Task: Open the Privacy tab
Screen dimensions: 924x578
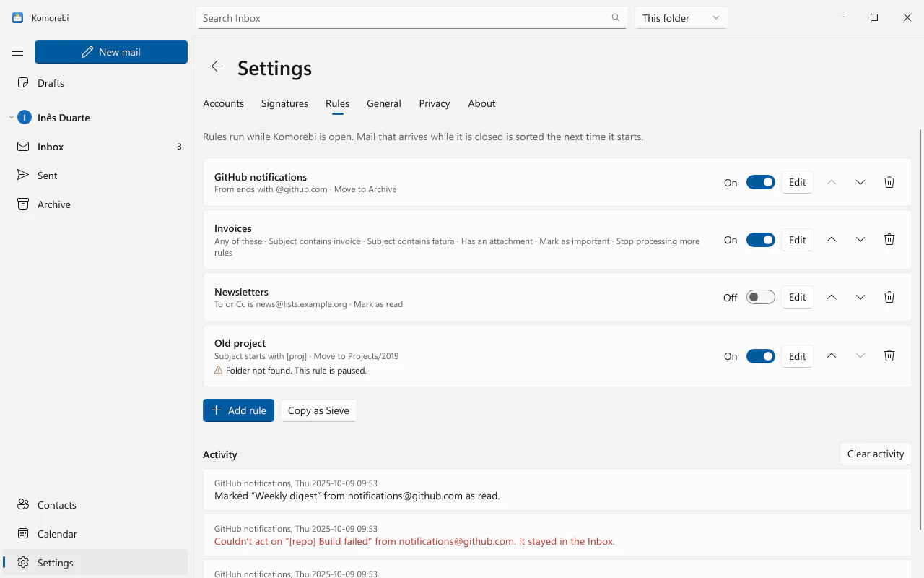Action: pyautogui.click(x=435, y=103)
